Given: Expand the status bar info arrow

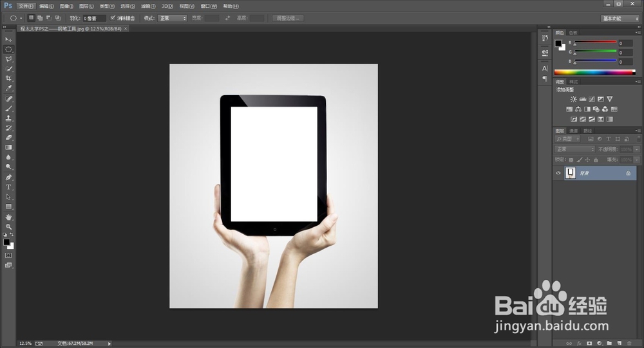Looking at the screenshot, I should tap(109, 343).
